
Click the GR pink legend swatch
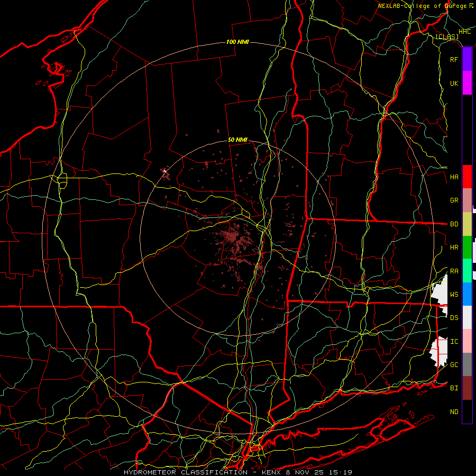[467, 200]
